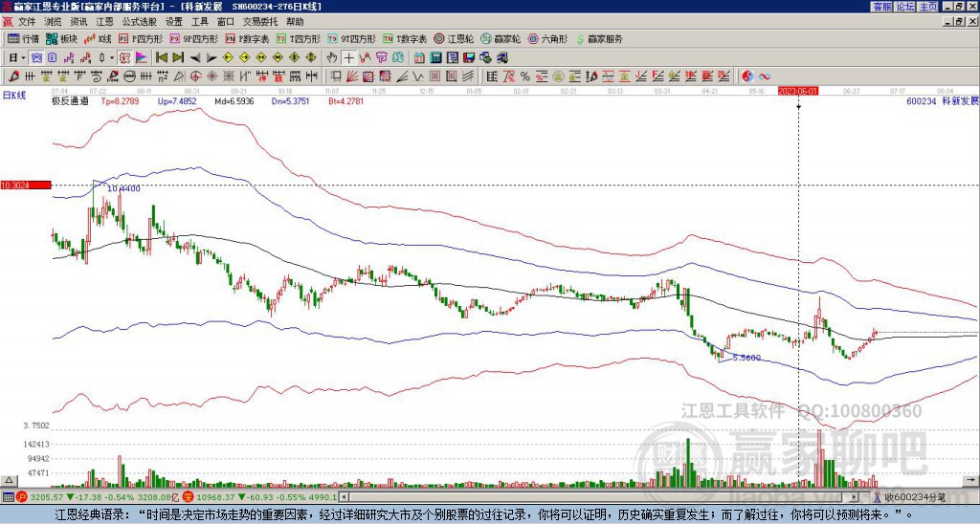Select the red pen drawing tool
Image resolution: width=980 pixels, height=524 pixels.
click(x=13, y=76)
